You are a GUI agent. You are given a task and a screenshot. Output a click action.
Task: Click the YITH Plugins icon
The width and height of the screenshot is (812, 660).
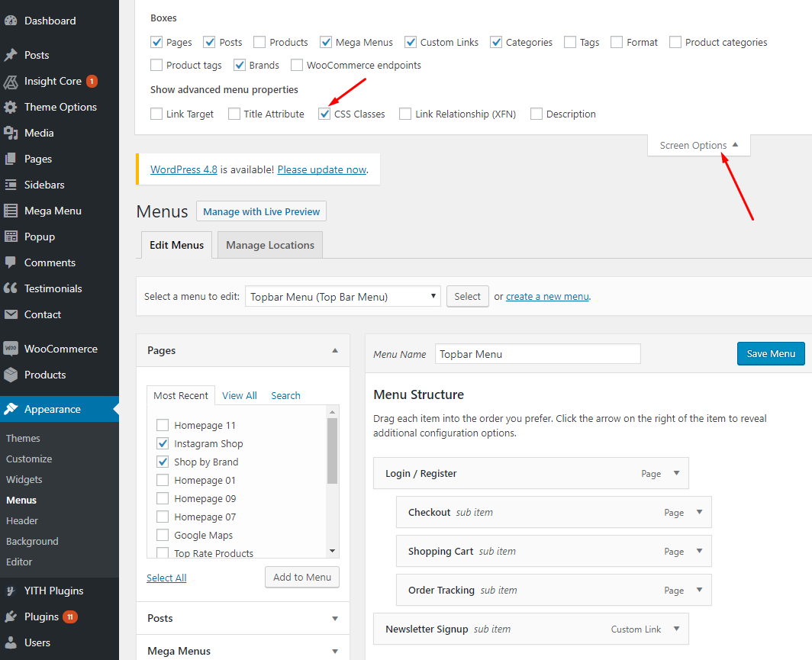11,591
